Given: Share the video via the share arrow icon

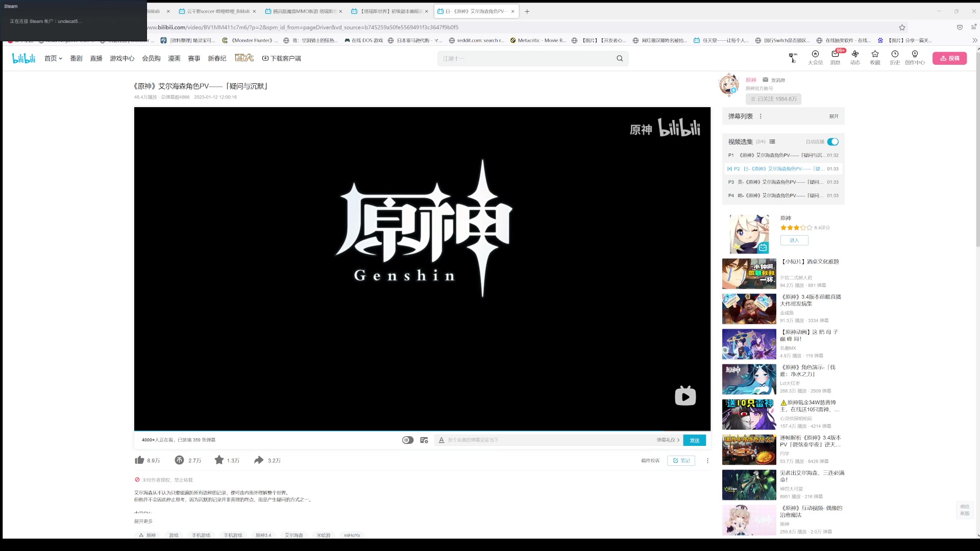Looking at the screenshot, I should pos(259,460).
